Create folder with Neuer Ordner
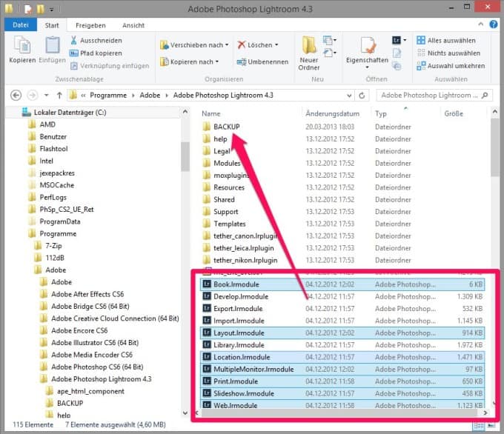The height and width of the screenshot is (434, 504). click(x=309, y=53)
